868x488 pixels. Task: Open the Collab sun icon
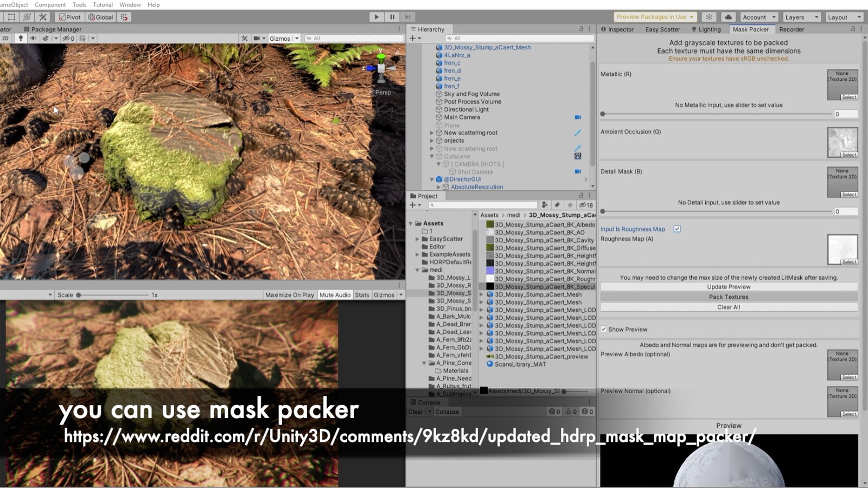coord(709,17)
